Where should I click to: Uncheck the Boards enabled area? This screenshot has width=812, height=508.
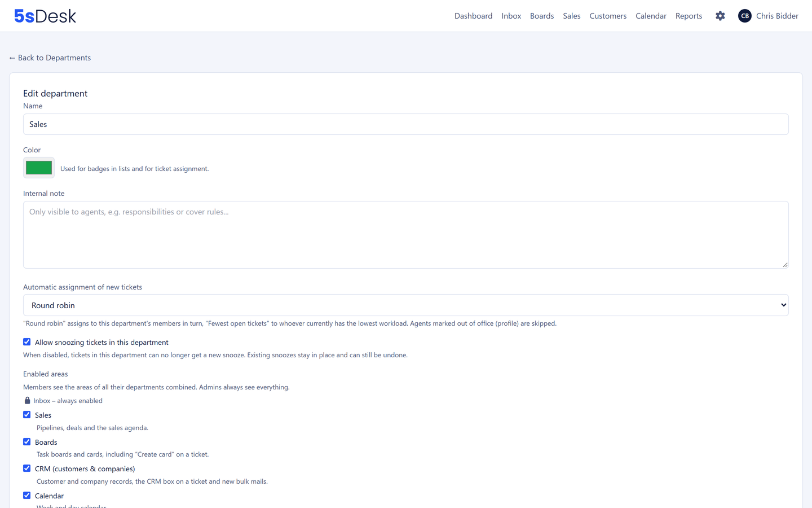coord(27,442)
